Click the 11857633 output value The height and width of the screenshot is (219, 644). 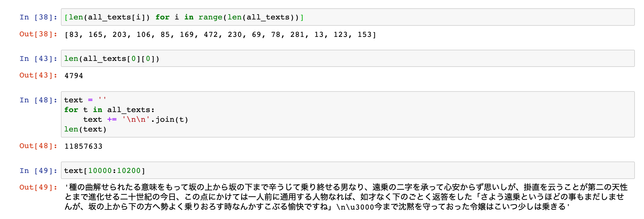(84, 146)
